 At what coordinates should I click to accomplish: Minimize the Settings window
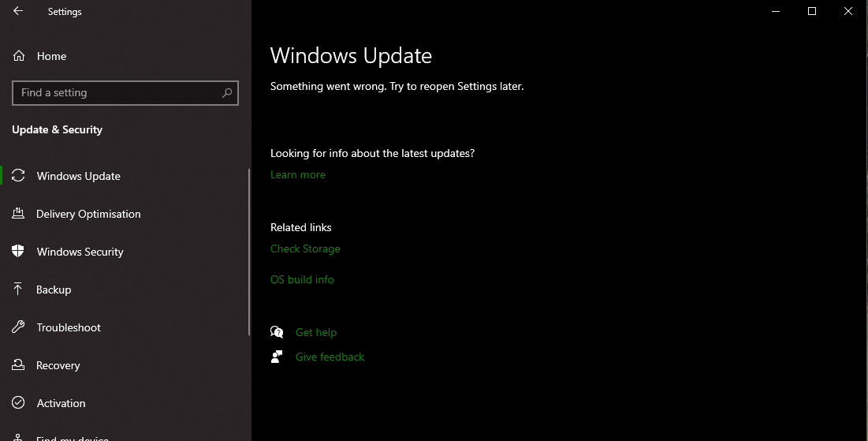776,11
